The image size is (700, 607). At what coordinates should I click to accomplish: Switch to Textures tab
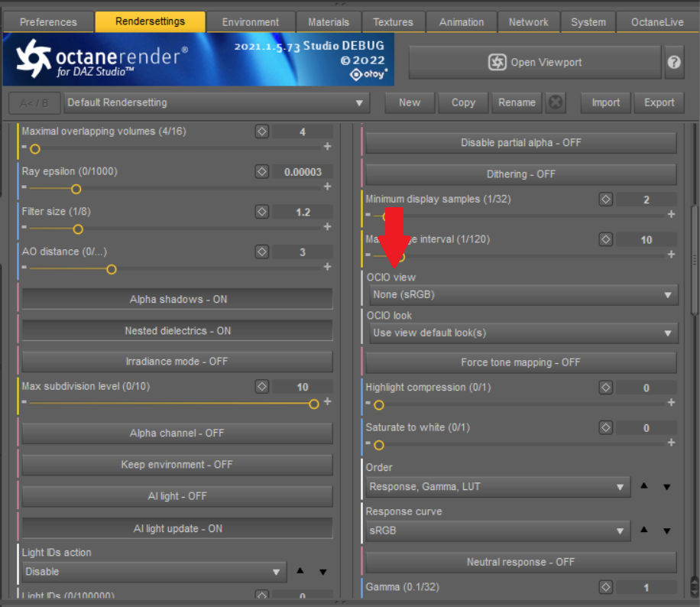tap(393, 22)
